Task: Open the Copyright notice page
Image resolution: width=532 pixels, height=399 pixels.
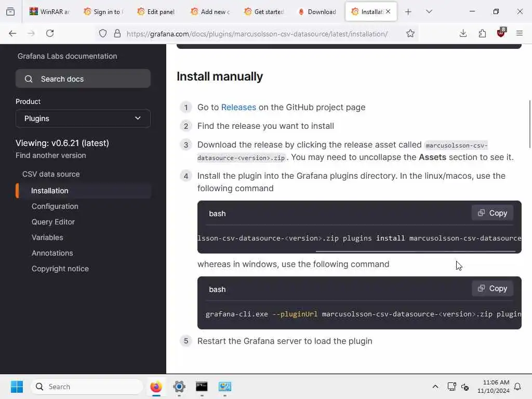Action: [60, 269]
